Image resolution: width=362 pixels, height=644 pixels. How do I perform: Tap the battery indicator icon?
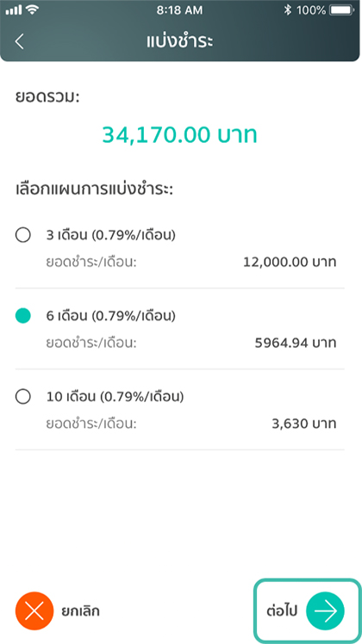point(342,10)
